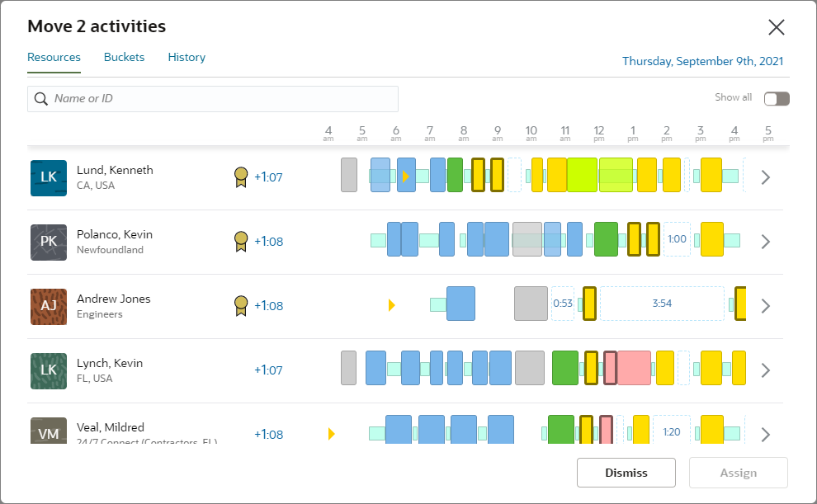This screenshot has width=817, height=504.
Task: Click Kevin Polanco's gold ribbon badge
Action: [x=240, y=242]
